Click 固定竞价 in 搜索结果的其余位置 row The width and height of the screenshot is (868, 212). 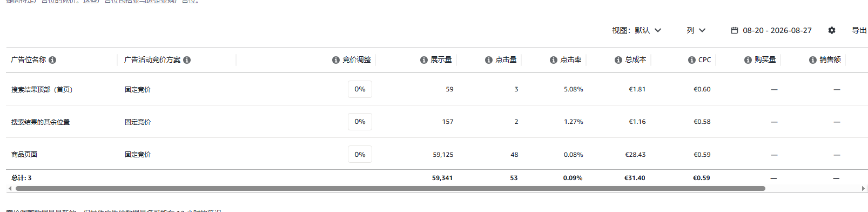(x=138, y=122)
